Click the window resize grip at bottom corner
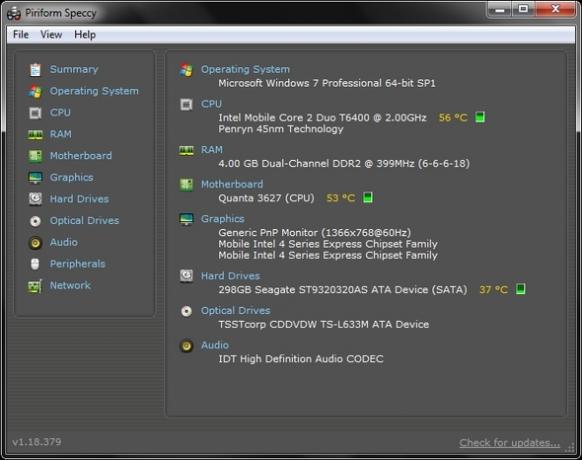Screen dimensions: 582x460 [x=570, y=448]
